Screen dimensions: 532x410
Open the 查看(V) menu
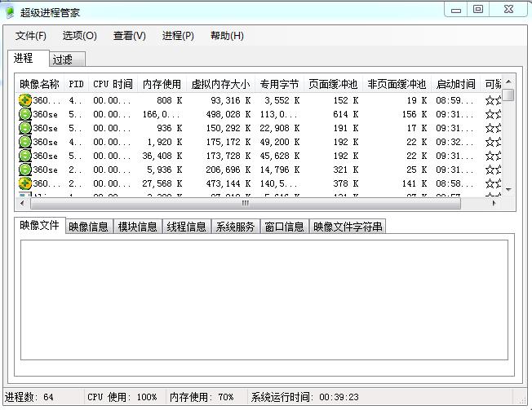(x=130, y=36)
